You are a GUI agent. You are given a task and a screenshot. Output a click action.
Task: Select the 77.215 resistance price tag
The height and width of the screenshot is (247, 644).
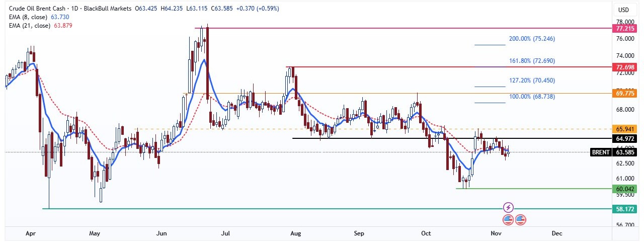pyautogui.click(x=624, y=30)
